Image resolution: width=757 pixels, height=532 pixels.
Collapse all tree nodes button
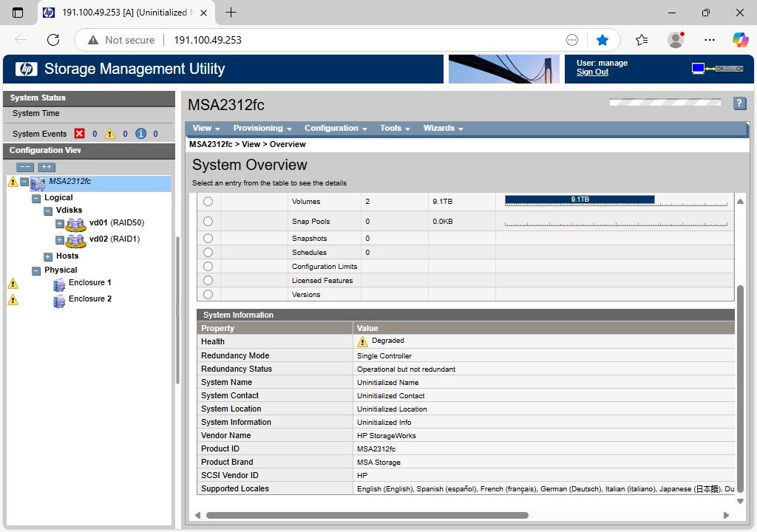24,167
